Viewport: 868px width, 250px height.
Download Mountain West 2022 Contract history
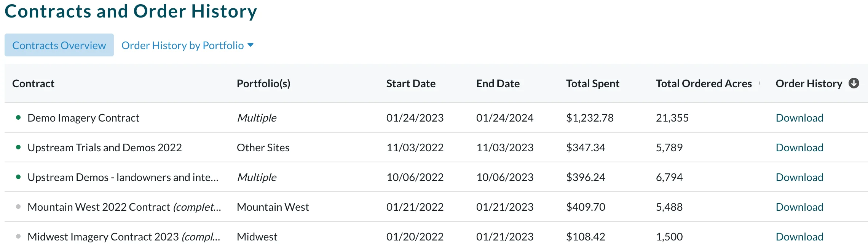point(799,207)
